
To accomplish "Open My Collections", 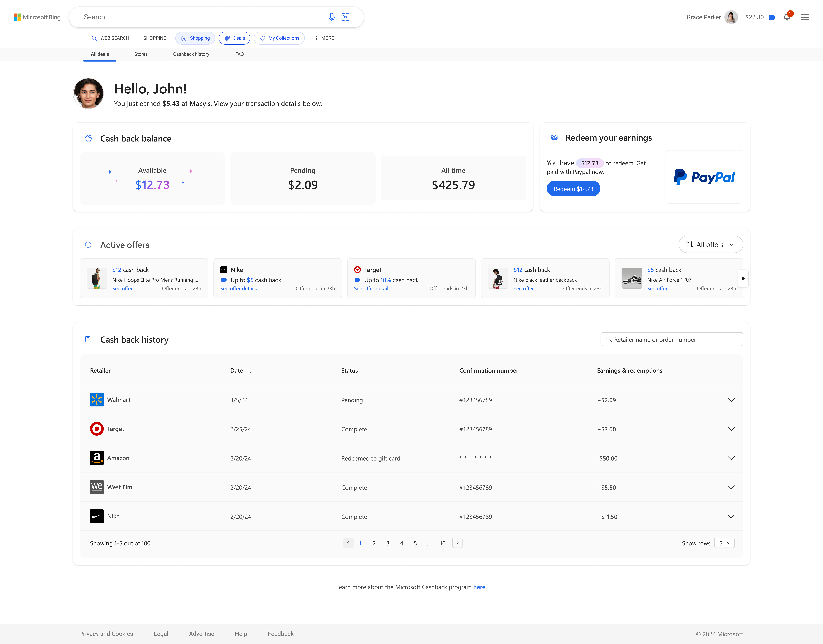I will 279,38.
